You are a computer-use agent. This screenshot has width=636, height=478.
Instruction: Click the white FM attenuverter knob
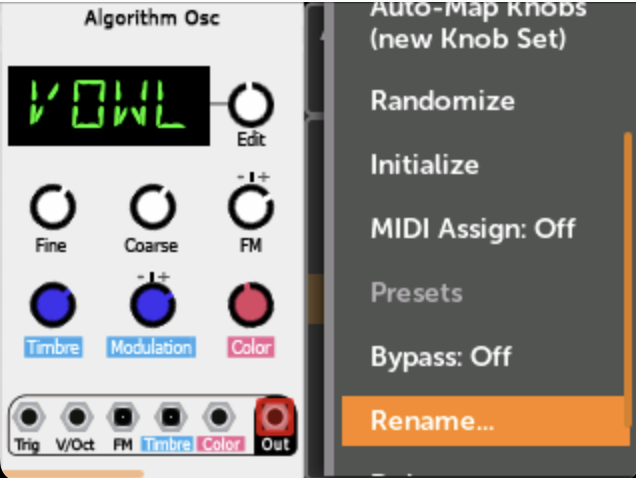point(251,207)
